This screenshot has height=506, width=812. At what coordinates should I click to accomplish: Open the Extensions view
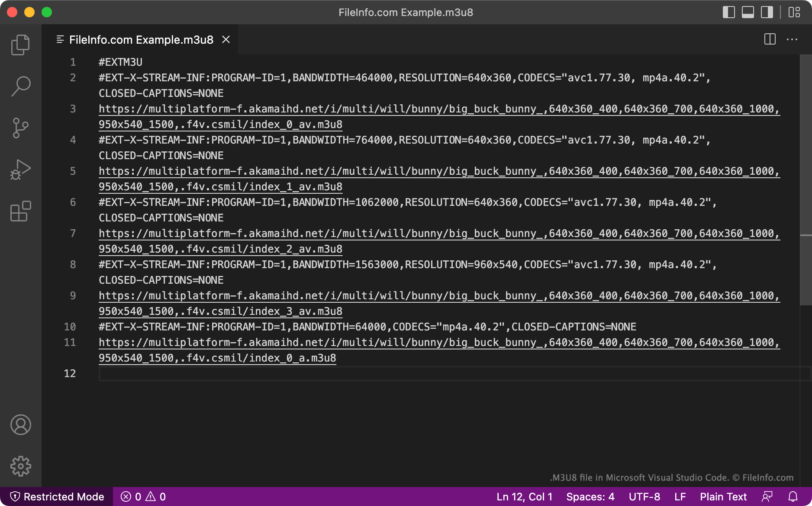click(x=20, y=211)
